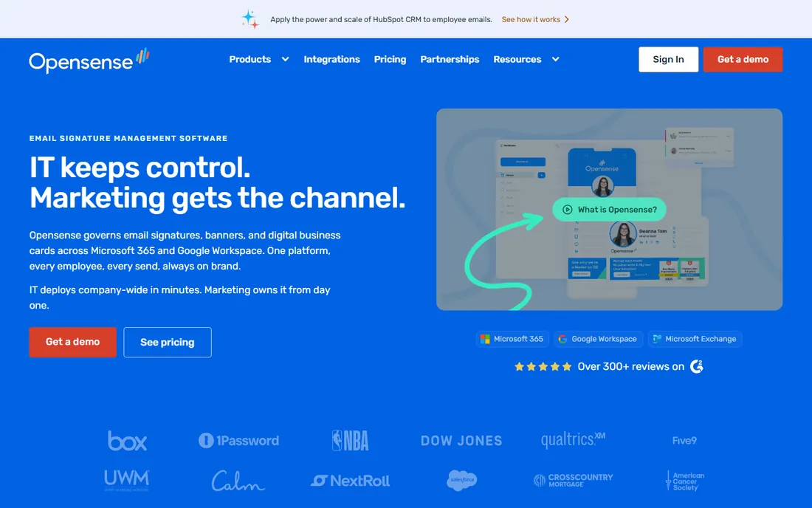Click the hero Get a demo button
812x508 pixels.
[72, 342]
